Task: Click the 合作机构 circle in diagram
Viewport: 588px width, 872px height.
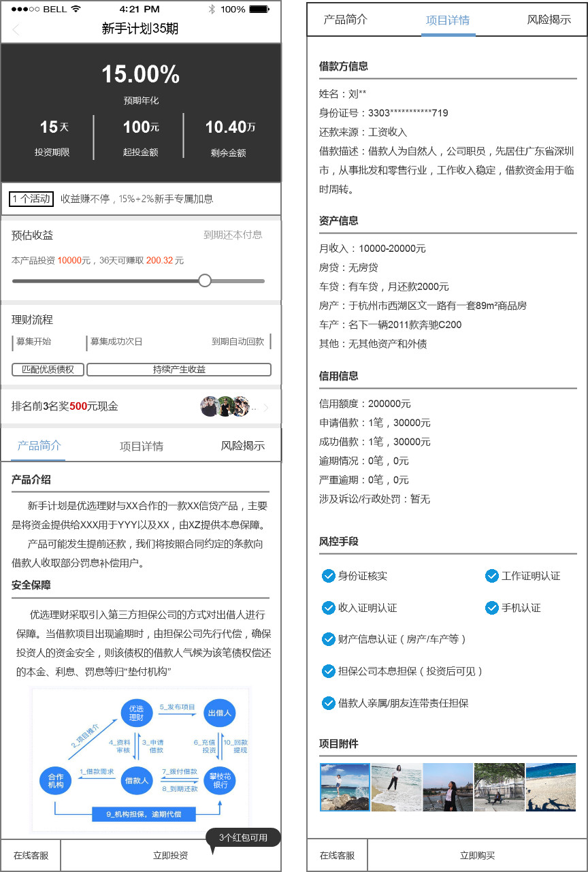Action: click(x=56, y=781)
